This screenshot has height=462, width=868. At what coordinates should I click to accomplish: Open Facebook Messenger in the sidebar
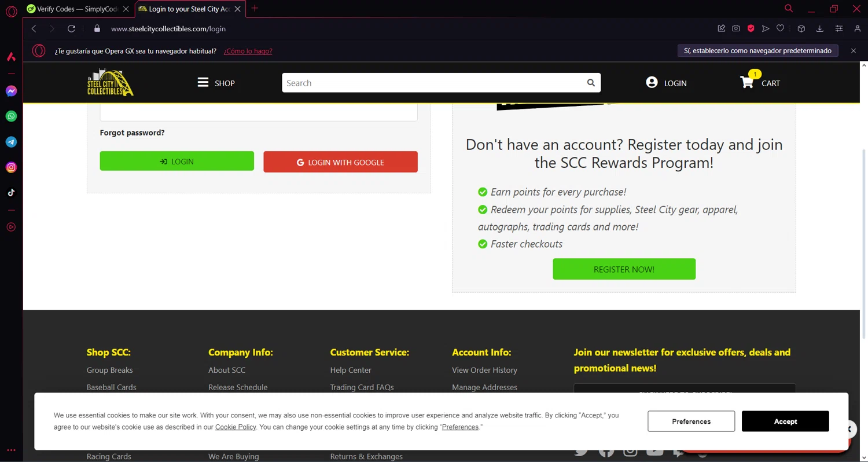pyautogui.click(x=11, y=91)
